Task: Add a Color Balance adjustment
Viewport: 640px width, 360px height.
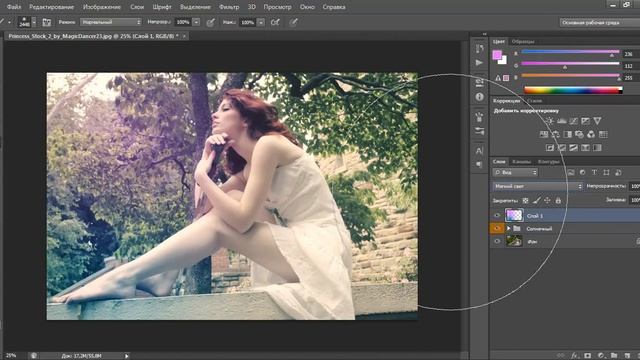Action: point(556,134)
